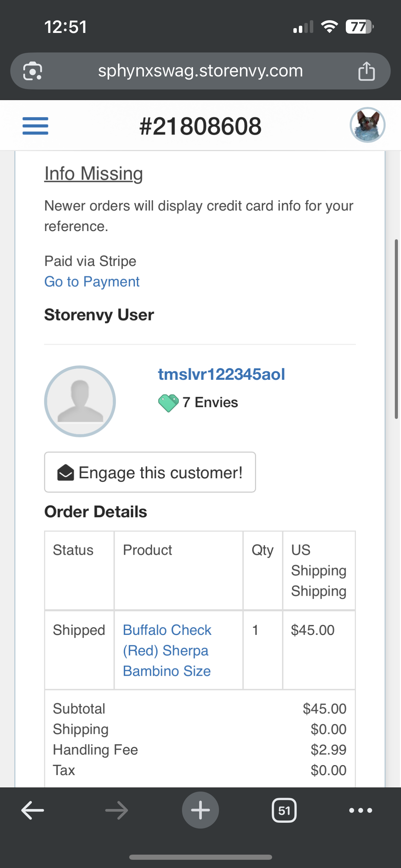The image size is (401, 868).
Task: Click the page scrollbar on right edge
Action: click(396, 329)
